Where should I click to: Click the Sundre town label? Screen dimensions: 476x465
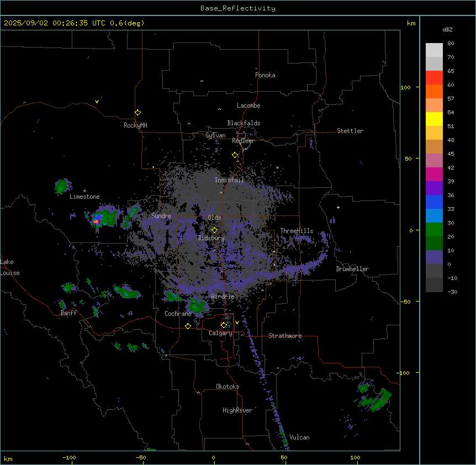(x=161, y=216)
